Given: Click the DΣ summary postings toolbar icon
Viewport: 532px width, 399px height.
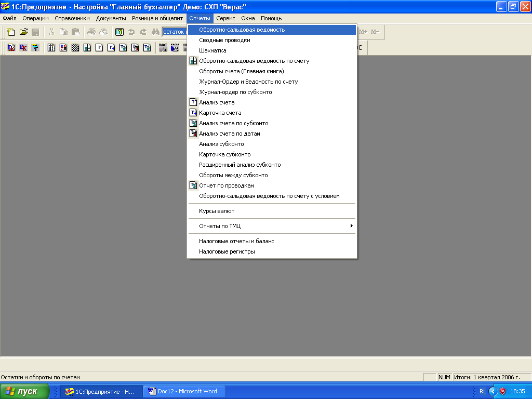Looking at the screenshot, I should [x=63, y=47].
